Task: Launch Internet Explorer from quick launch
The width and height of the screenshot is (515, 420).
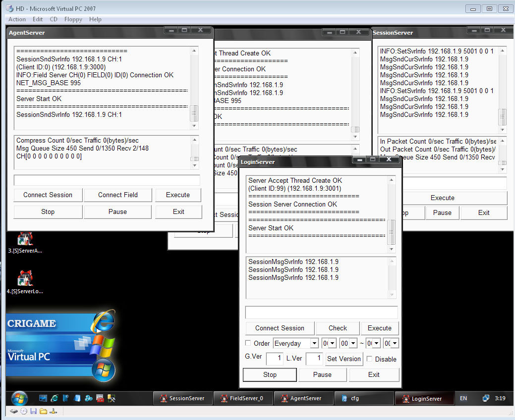Action: pyautogui.click(x=54, y=398)
